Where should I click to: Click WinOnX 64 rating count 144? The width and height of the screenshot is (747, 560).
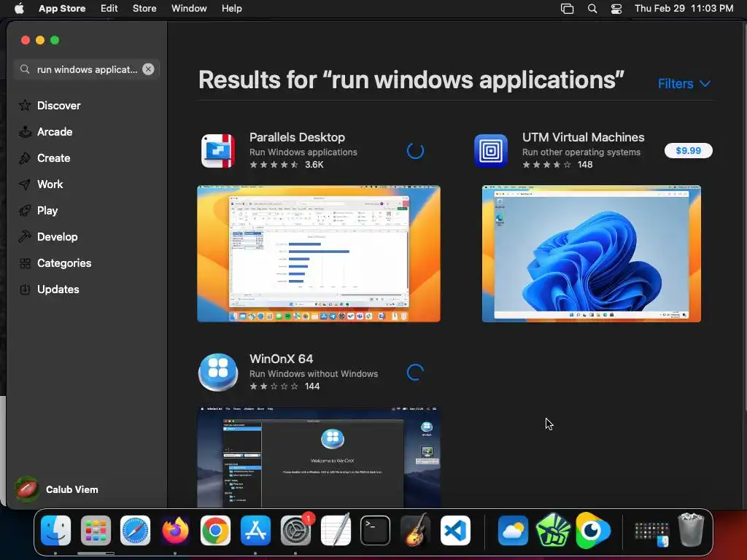click(x=312, y=386)
